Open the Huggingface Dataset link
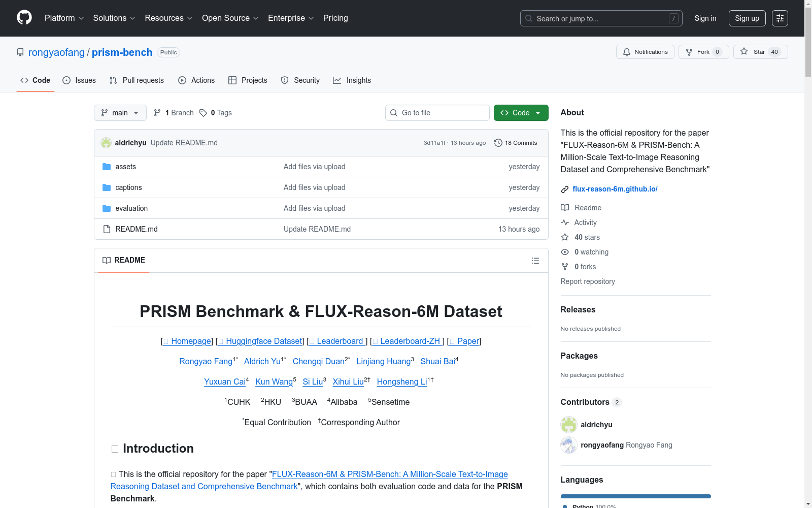This screenshot has height=508, width=812. click(260, 341)
